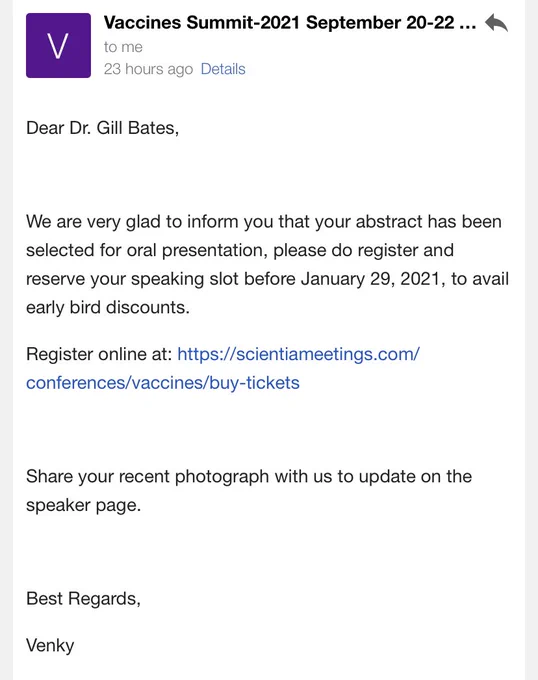Click "conferences/vaccines/buy-tickets" link line

[163, 383]
